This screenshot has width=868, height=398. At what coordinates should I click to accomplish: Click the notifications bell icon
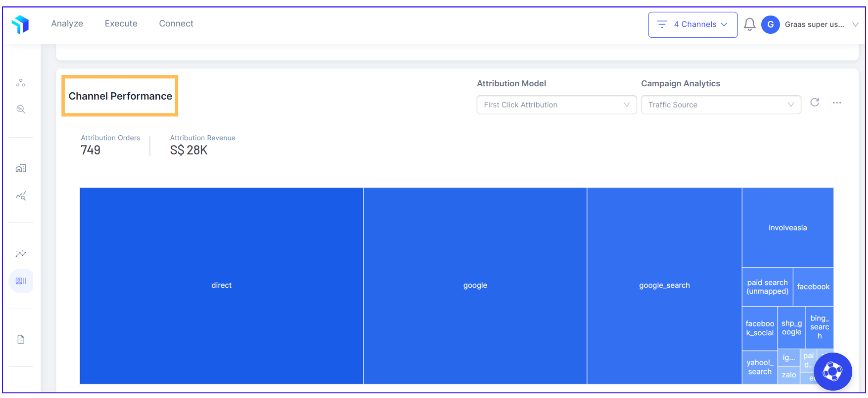pyautogui.click(x=749, y=24)
